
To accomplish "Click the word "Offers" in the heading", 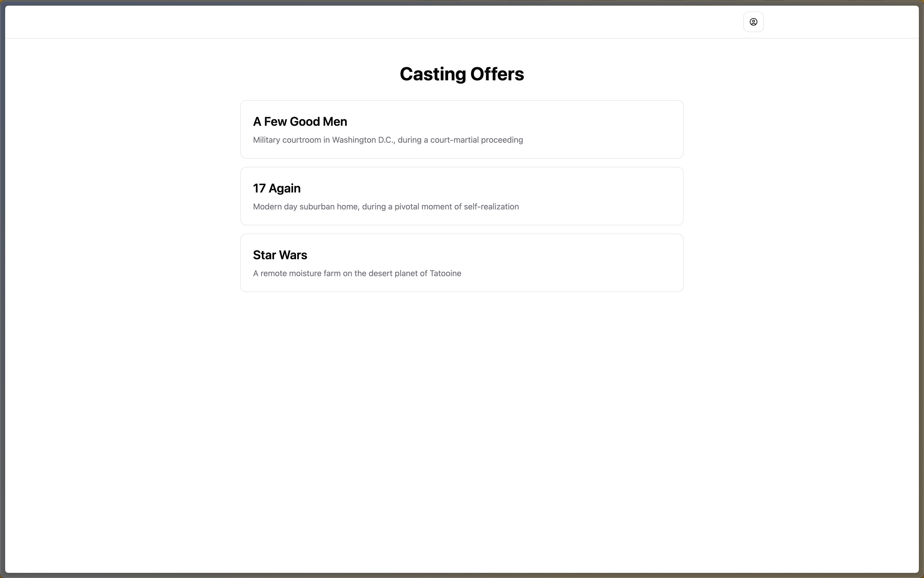I will (x=497, y=74).
